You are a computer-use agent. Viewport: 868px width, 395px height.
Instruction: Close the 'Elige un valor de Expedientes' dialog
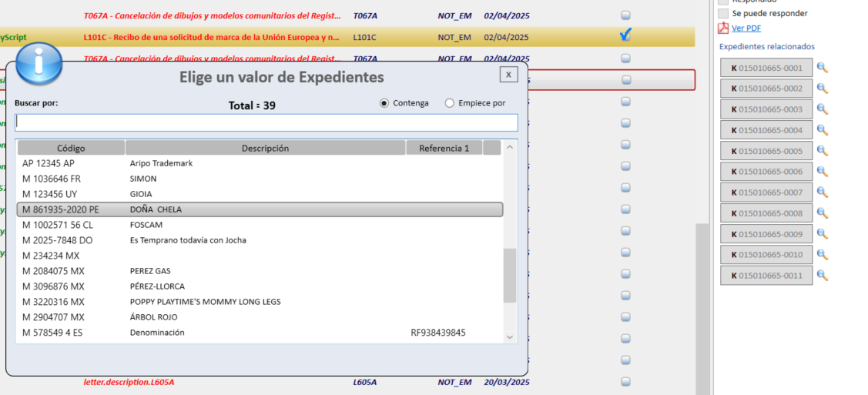pyautogui.click(x=508, y=74)
